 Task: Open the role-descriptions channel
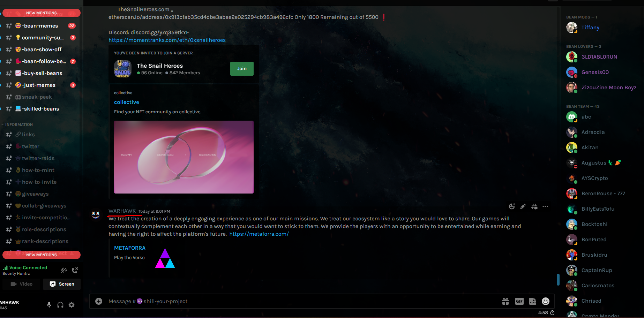pos(42,229)
